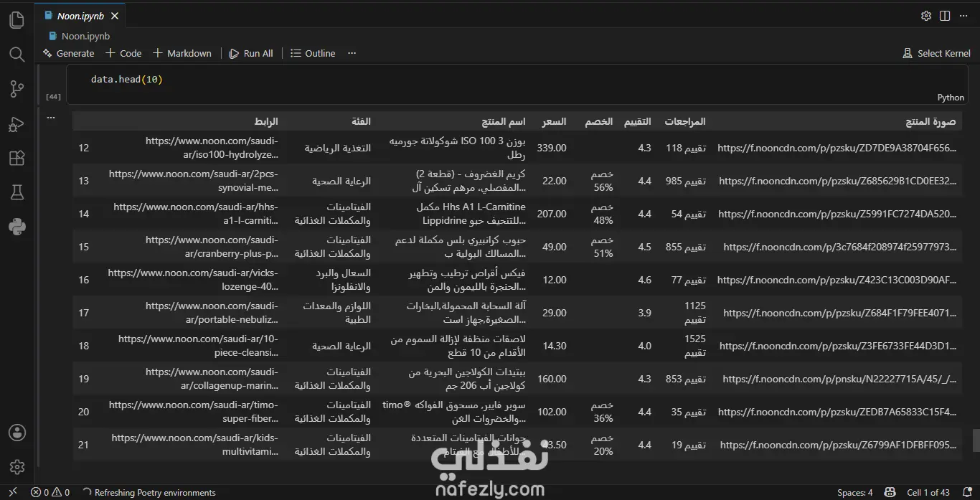Open the Extensions view icon
Screen dimensions: 980x500
point(17,158)
